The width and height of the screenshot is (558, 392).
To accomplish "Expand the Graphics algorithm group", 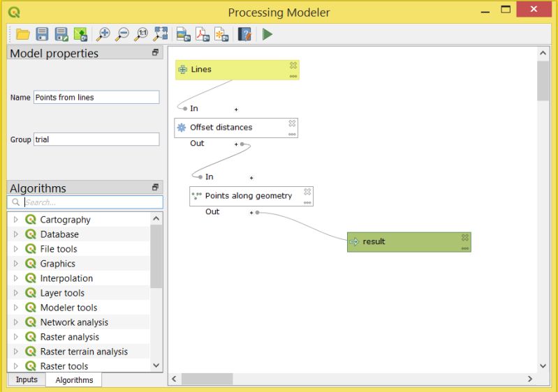I will click(x=15, y=264).
